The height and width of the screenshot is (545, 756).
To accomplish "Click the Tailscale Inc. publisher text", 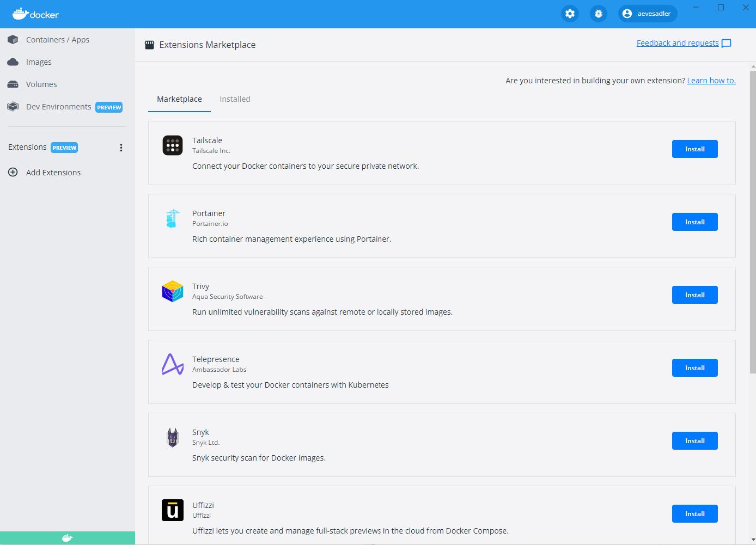I will pyautogui.click(x=211, y=151).
